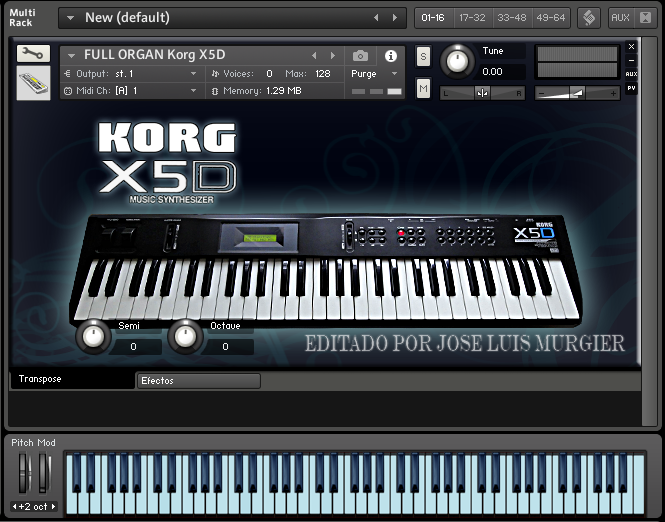This screenshot has width=665, height=522.
Task: Shift keyboard octave down with left arrow
Action: coord(14,506)
